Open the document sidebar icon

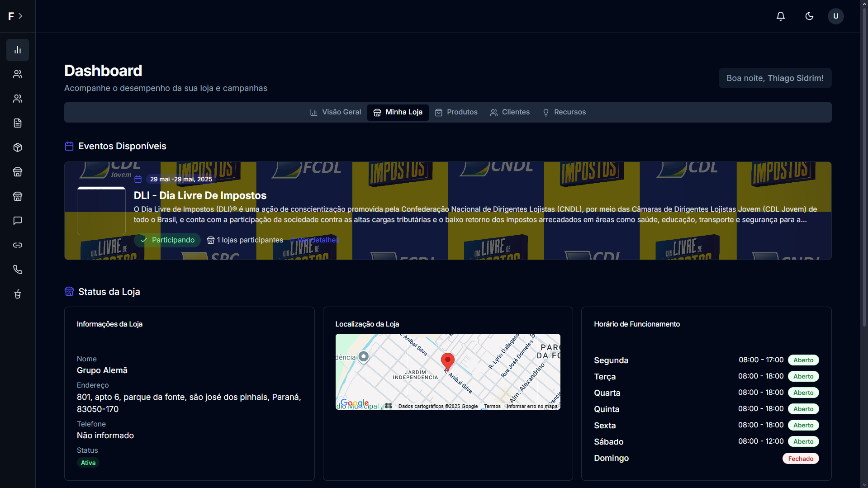click(x=18, y=123)
